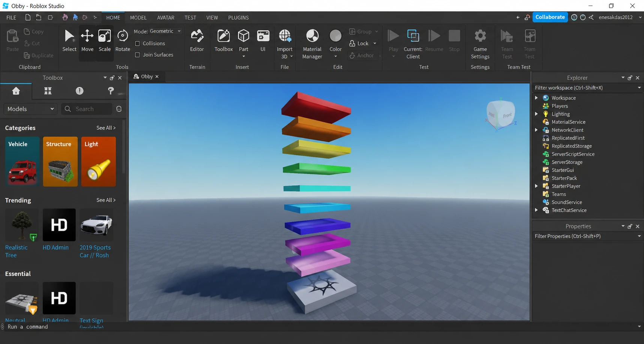Select the green platform in viewport
Viewport: 644px width, 344px height.
(317, 169)
